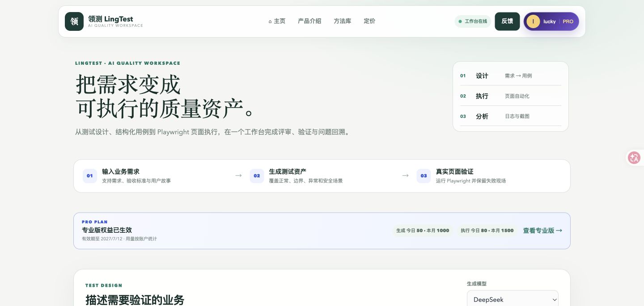Click the pink translate floating icon
Viewport: 644px width, 306px height.
click(x=634, y=158)
